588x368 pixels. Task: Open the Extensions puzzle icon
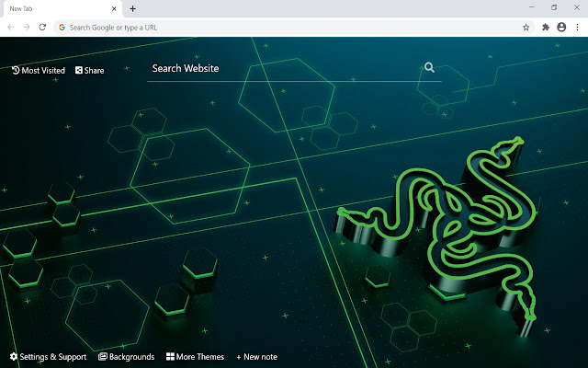[x=546, y=27]
